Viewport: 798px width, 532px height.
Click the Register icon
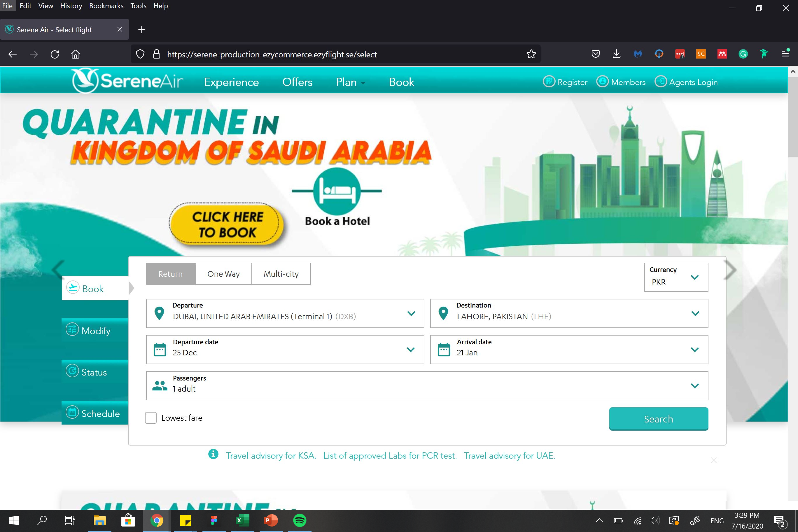[549, 81]
